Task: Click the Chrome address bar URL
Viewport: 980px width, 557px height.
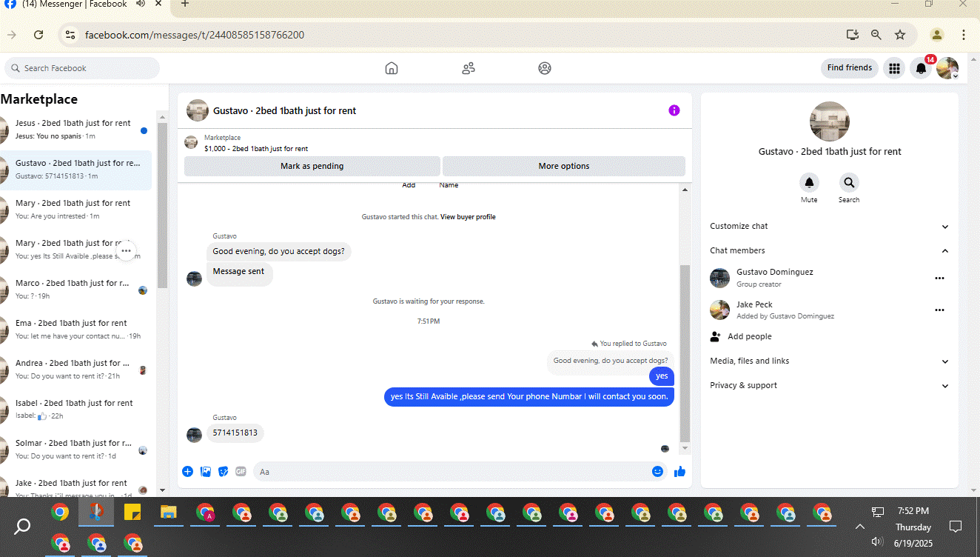Action: tap(195, 35)
